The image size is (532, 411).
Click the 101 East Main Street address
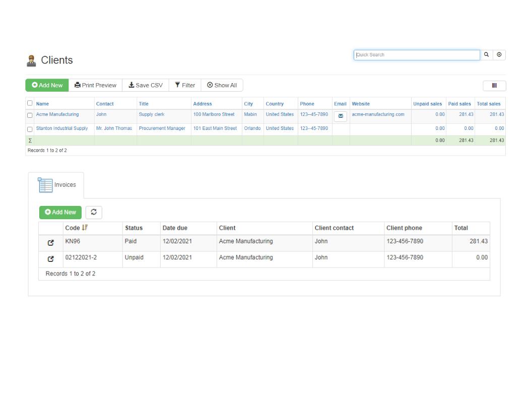215,128
